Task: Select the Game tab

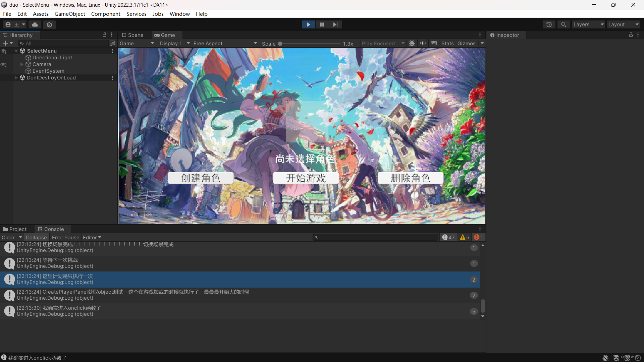Action: 165,35
